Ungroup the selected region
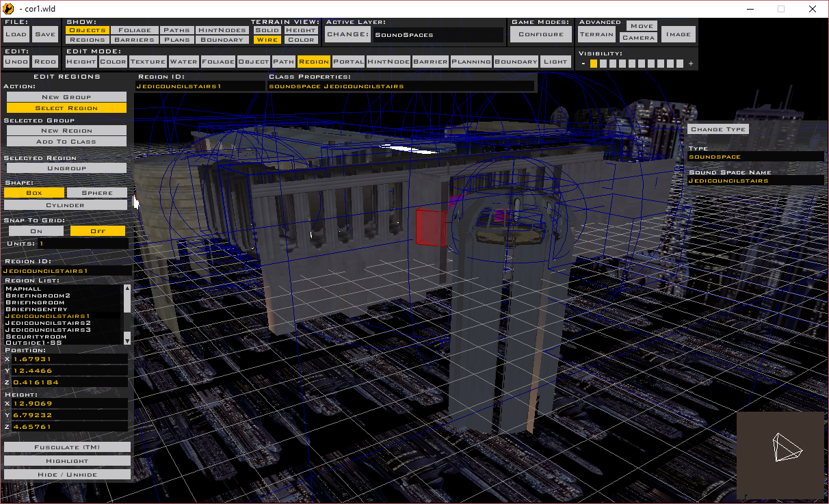 tap(66, 168)
